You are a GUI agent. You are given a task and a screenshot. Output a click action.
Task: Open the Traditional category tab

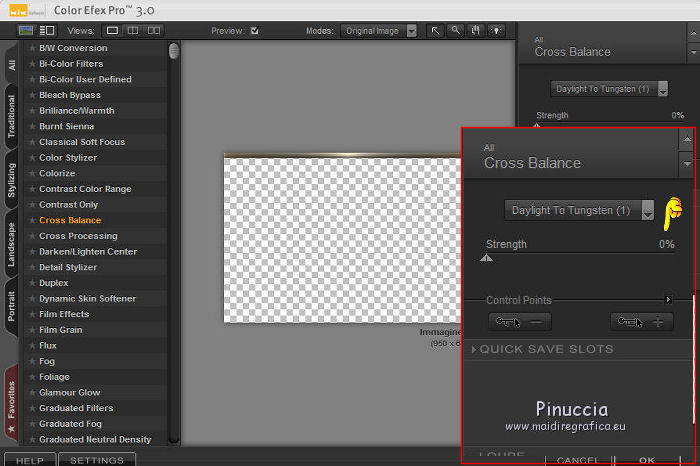(x=11, y=116)
